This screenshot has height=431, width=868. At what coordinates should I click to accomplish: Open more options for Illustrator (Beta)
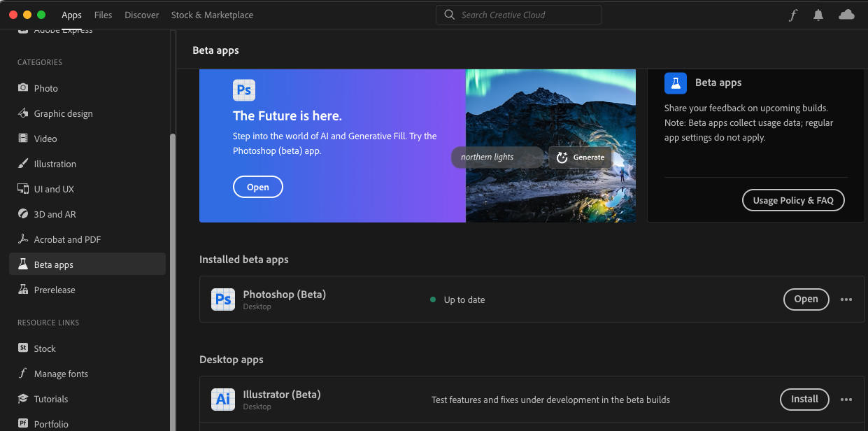point(846,399)
